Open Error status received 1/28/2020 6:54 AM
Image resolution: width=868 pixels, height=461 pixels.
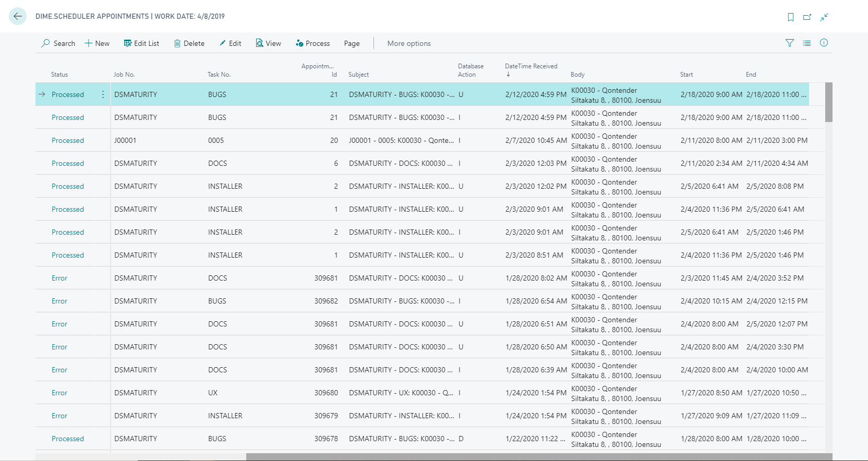pos(59,301)
